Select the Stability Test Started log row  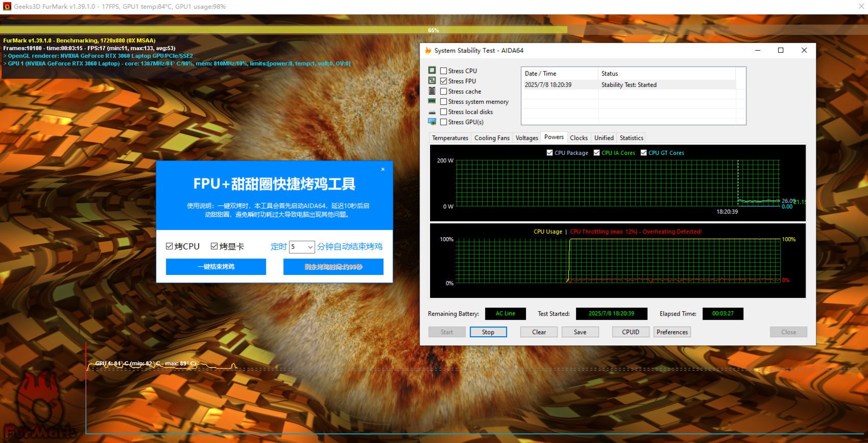(628, 85)
